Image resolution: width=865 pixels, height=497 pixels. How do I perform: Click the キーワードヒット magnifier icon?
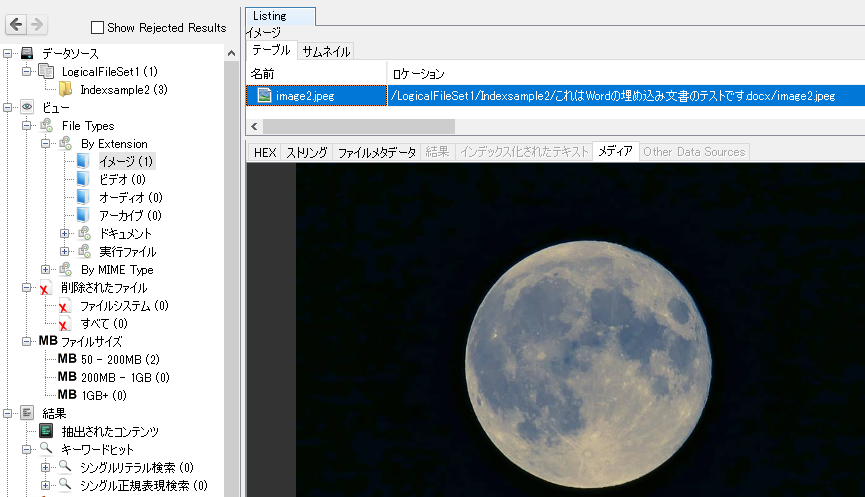[46, 448]
